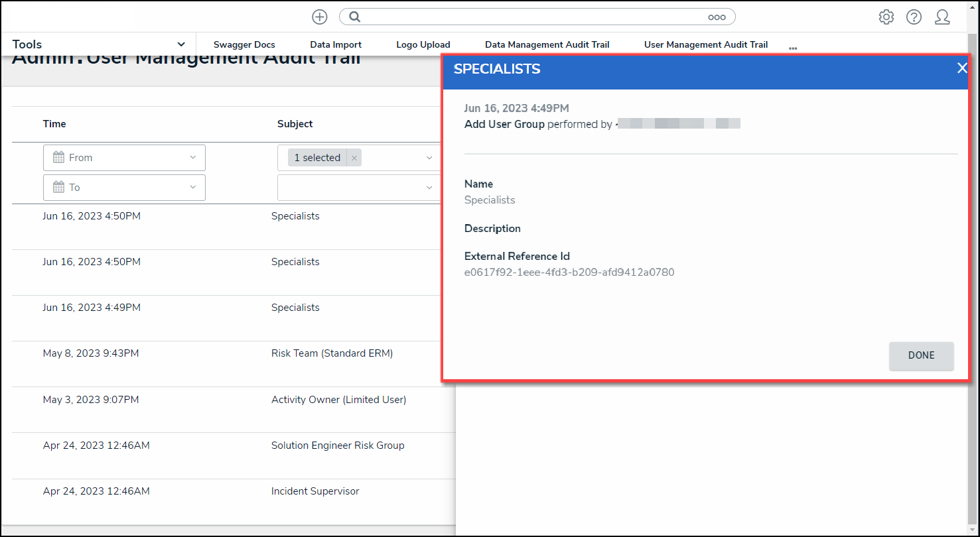Viewport: 980px width, 537px height.
Task: Expand the Subject filter dropdown arrow
Action: (429, 158)
